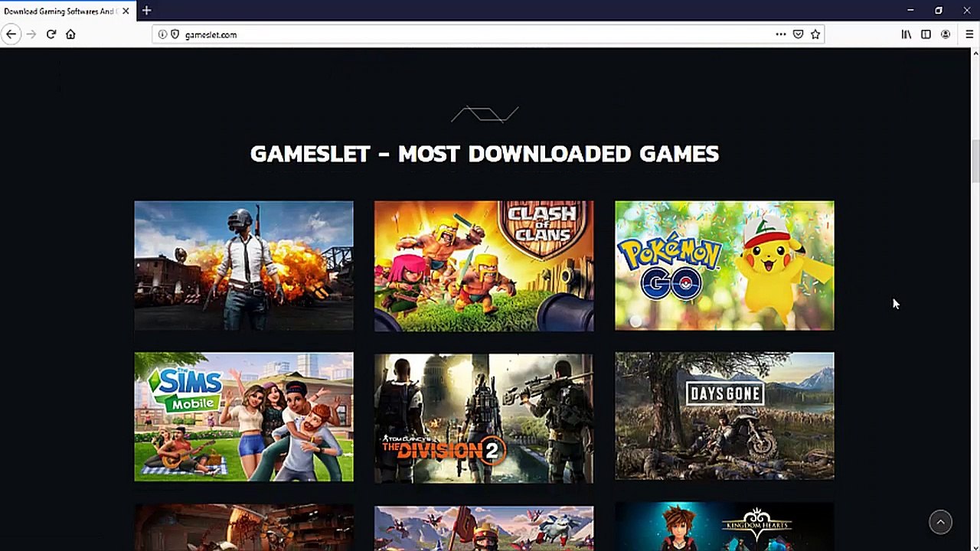This screenshot has height=551, width=980.
Task: Close the Download Gaming Softwares tab
Action: click(126, 11)
